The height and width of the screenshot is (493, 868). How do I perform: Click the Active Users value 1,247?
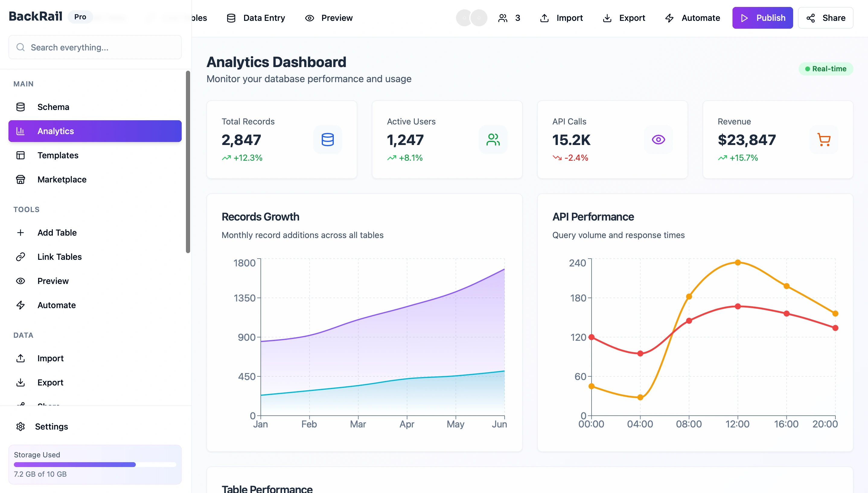pos(405,140)
